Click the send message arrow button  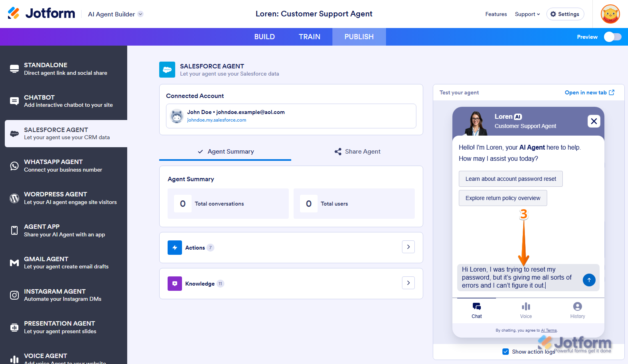coord(589,280)
